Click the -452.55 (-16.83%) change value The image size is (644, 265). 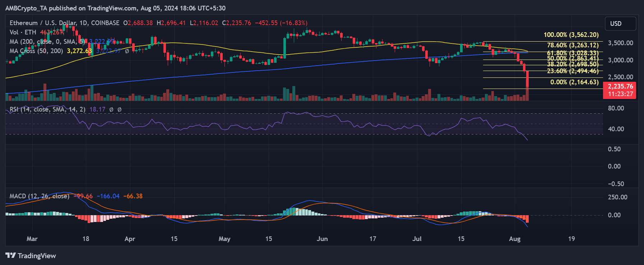281,23
